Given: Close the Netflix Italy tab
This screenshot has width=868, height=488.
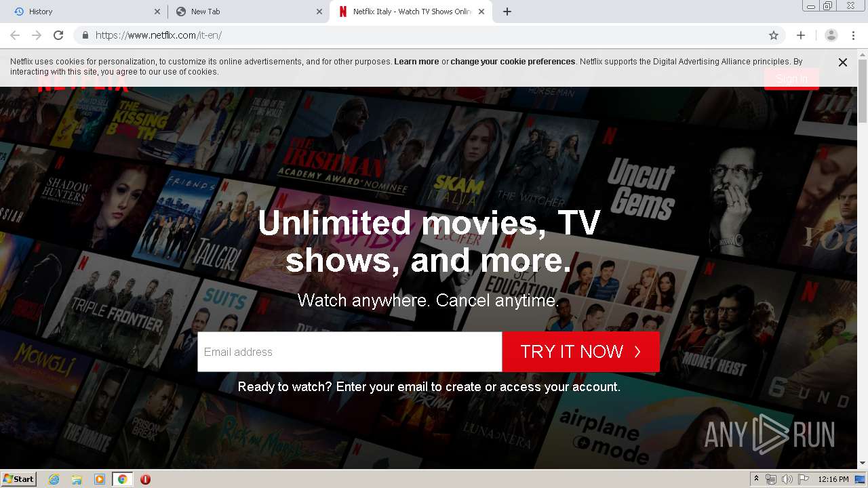Looking at the screenshot, I should tap(481, 12).
